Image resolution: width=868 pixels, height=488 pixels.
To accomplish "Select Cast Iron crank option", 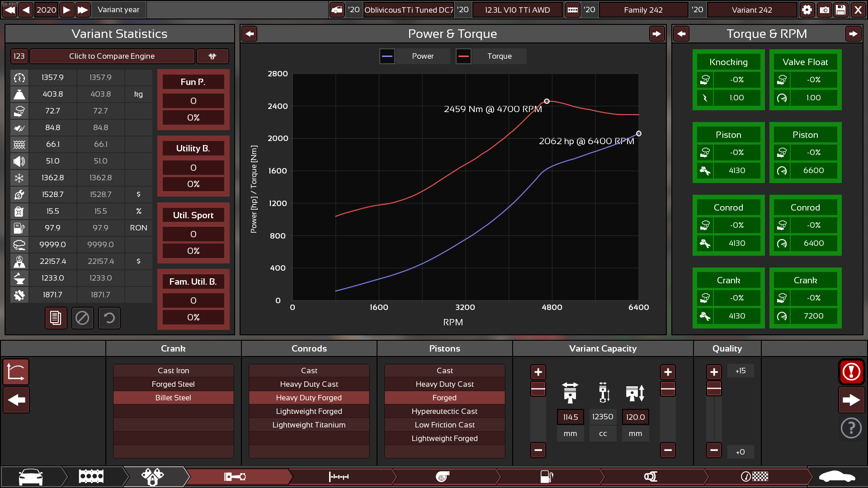I will (173, 371).
